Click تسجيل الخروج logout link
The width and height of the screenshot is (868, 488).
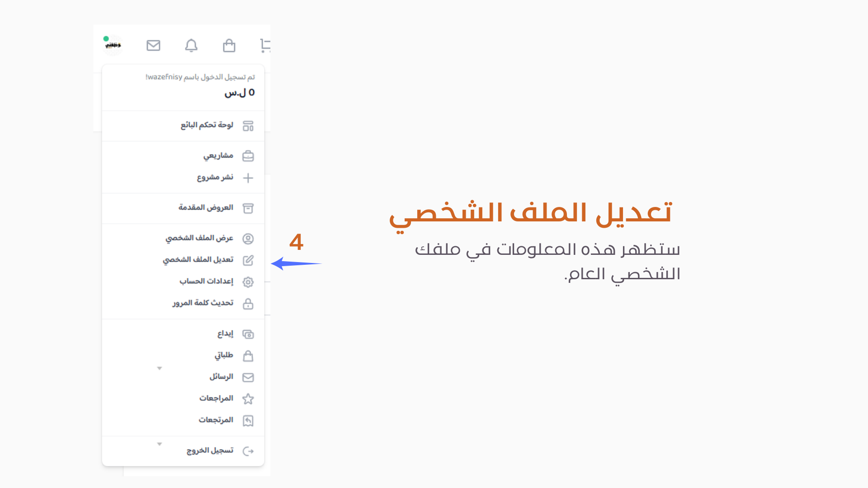(x=210, y=451)
